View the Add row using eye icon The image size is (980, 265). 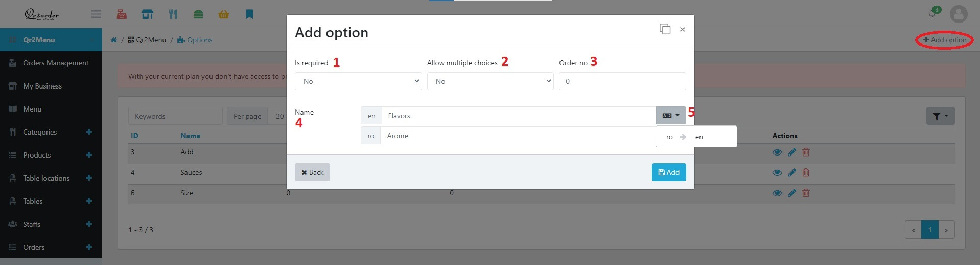click(777, 152)
